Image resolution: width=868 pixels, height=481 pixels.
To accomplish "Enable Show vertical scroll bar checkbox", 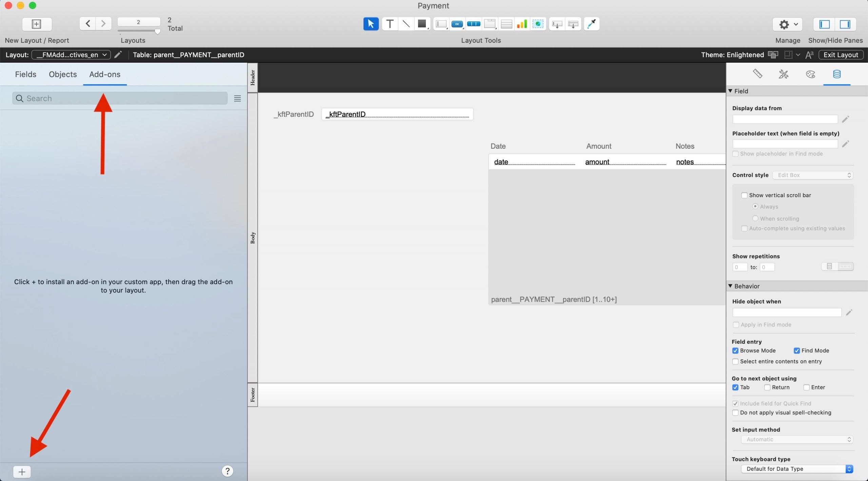I will 744,195.
